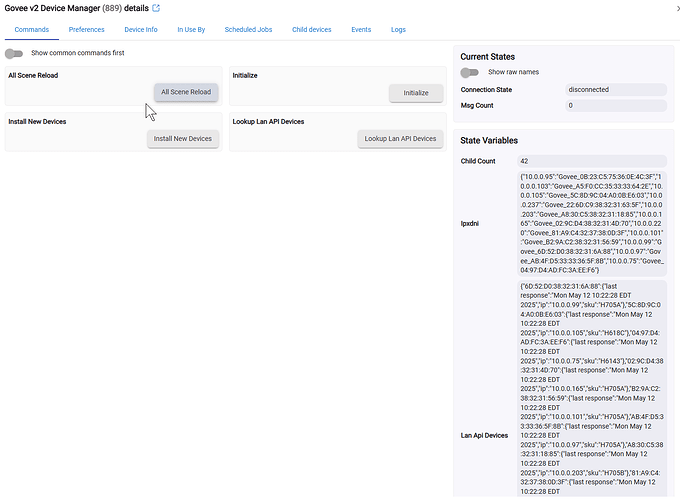Click the Connection State value field

point(614,90)
